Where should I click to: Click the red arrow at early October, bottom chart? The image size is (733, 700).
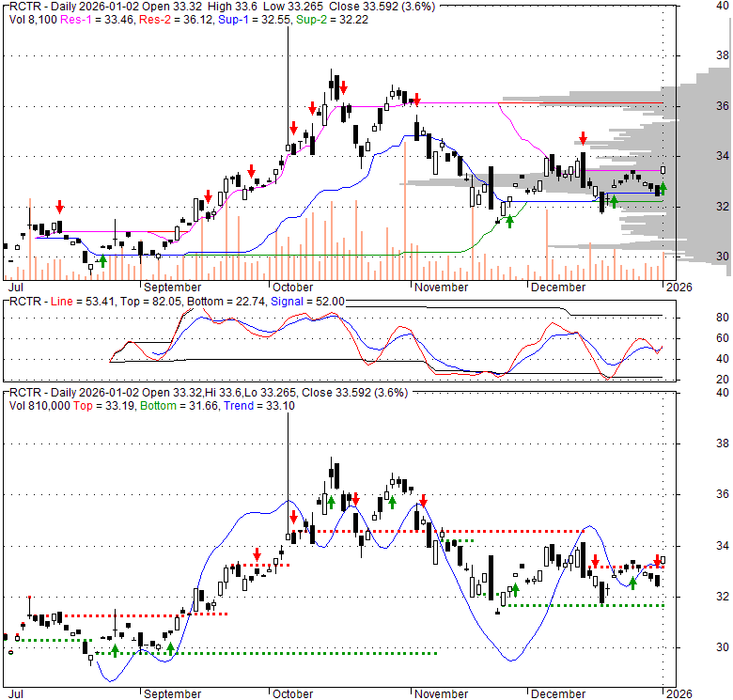pyautogui.click(x=293, y=518)
